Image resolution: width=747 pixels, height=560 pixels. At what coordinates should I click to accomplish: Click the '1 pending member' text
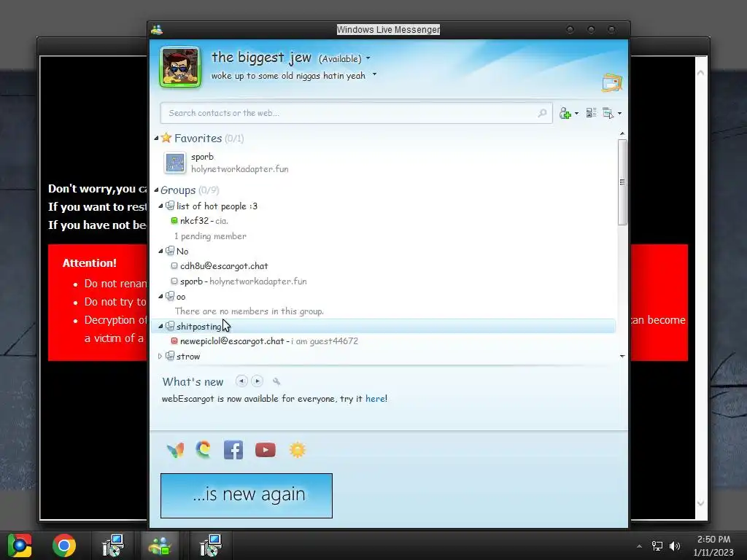tap(210, 236)
